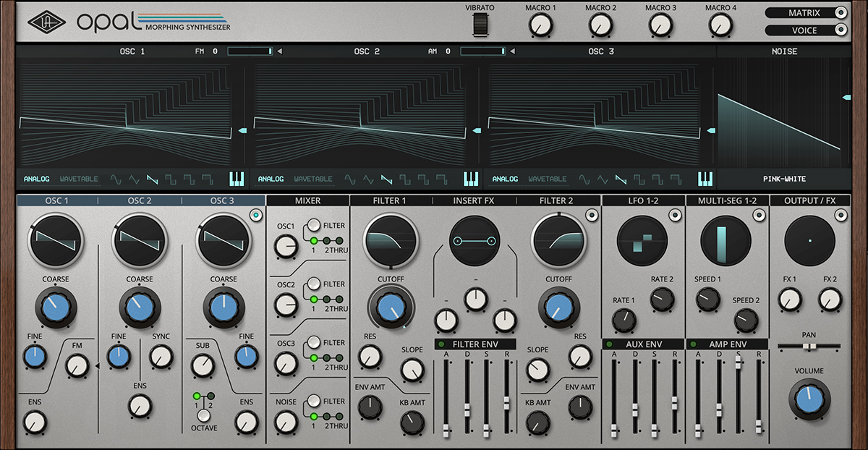Screen dimensions: 868x450
Task: Toggle the Filter Env LED
Action: pyautogui.click(x=441, y=344)
